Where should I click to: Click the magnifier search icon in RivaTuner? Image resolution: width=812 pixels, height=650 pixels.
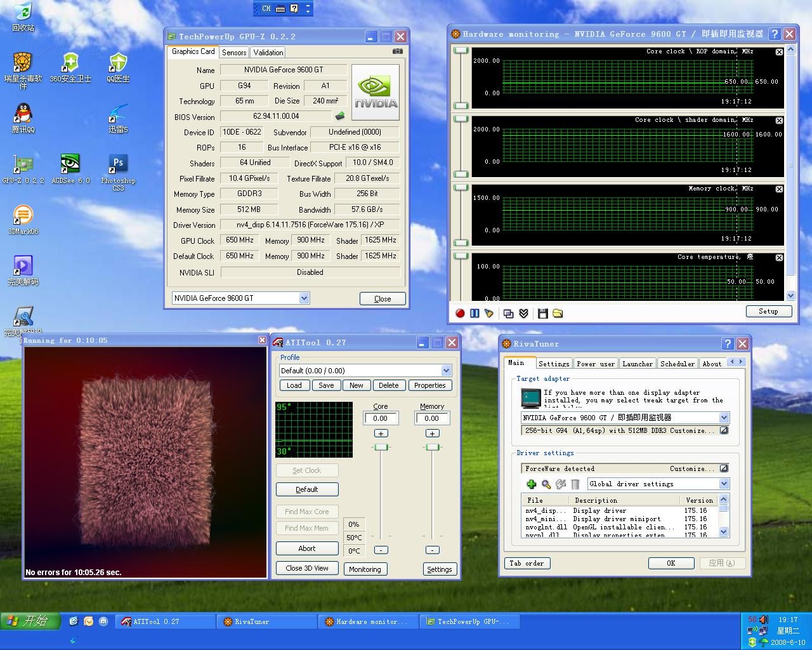pos(546,484)
